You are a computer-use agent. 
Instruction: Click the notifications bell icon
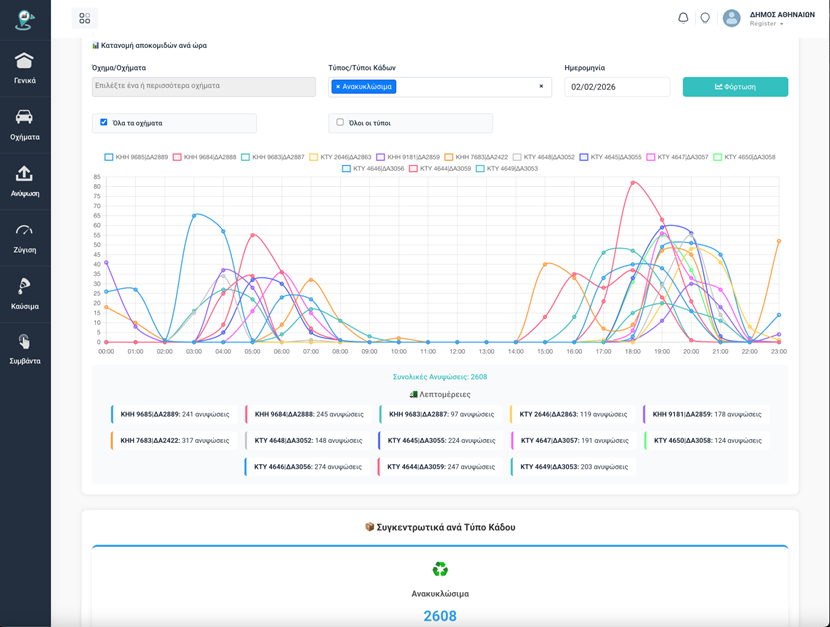pos(683,18)
